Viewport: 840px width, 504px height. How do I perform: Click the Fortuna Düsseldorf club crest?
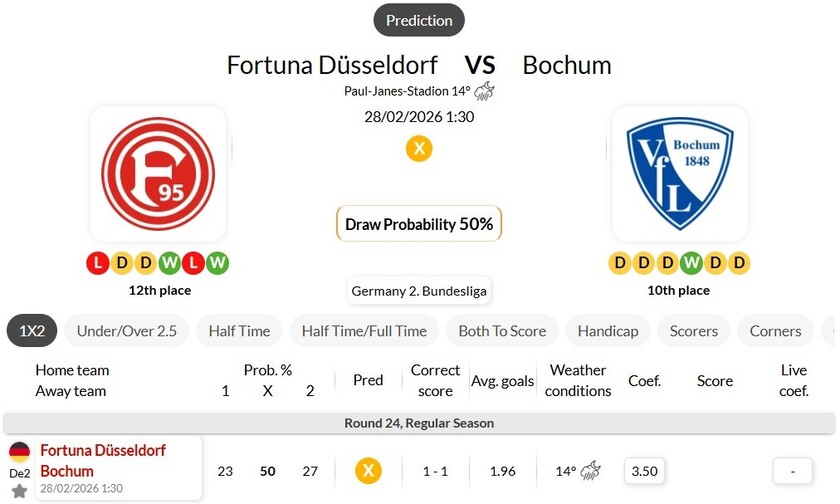[x=158, y=173]
